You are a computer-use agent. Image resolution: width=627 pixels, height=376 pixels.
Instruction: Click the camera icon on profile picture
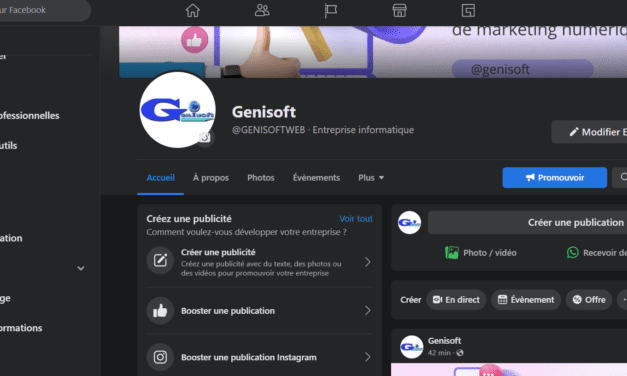coord(205,138)
